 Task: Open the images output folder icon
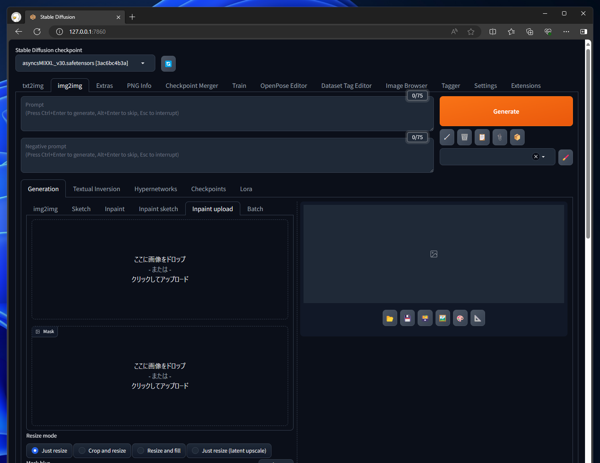tap(390, 318)
